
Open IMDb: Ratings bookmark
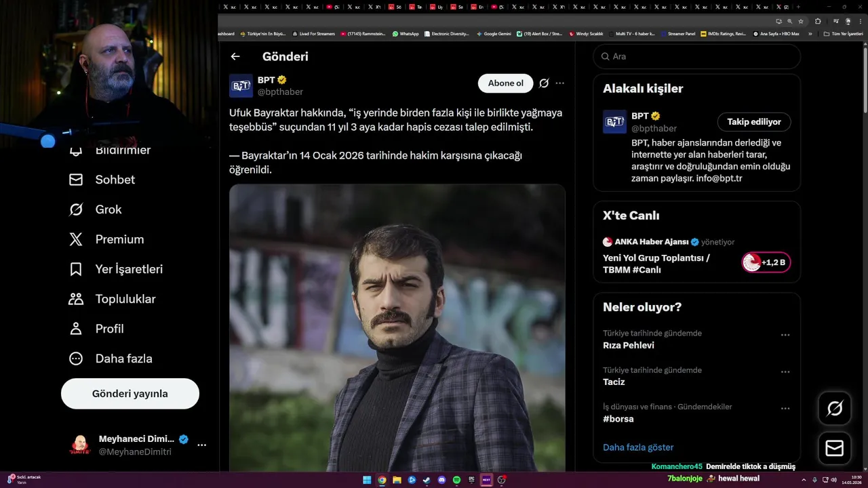[724, 33]
